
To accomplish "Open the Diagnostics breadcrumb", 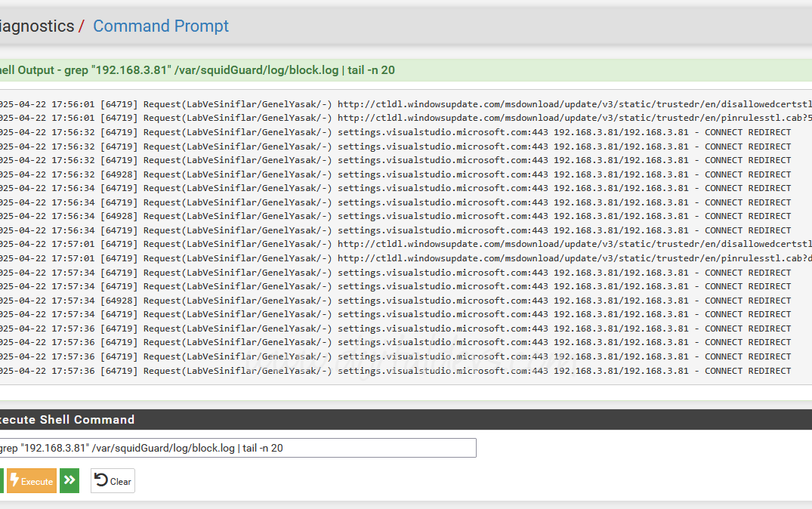I will (x=36, y=26).
